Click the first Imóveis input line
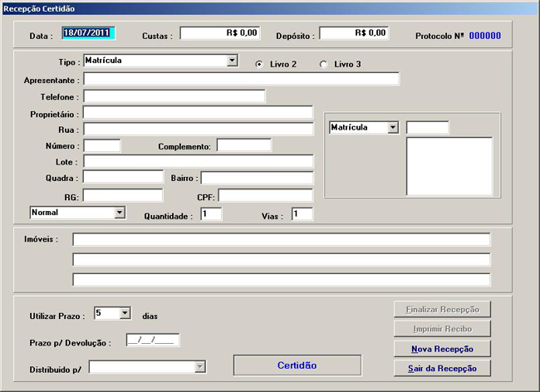 tap(282, 239)
